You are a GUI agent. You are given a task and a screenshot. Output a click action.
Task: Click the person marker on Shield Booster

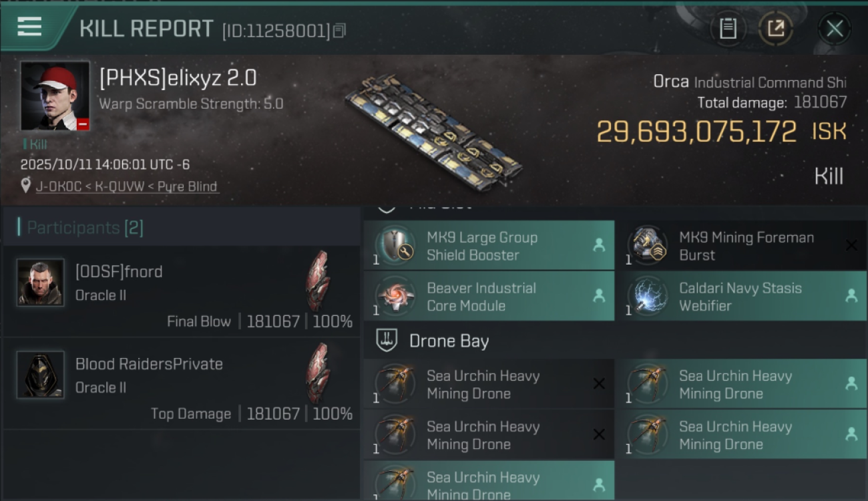pos(599,245)
